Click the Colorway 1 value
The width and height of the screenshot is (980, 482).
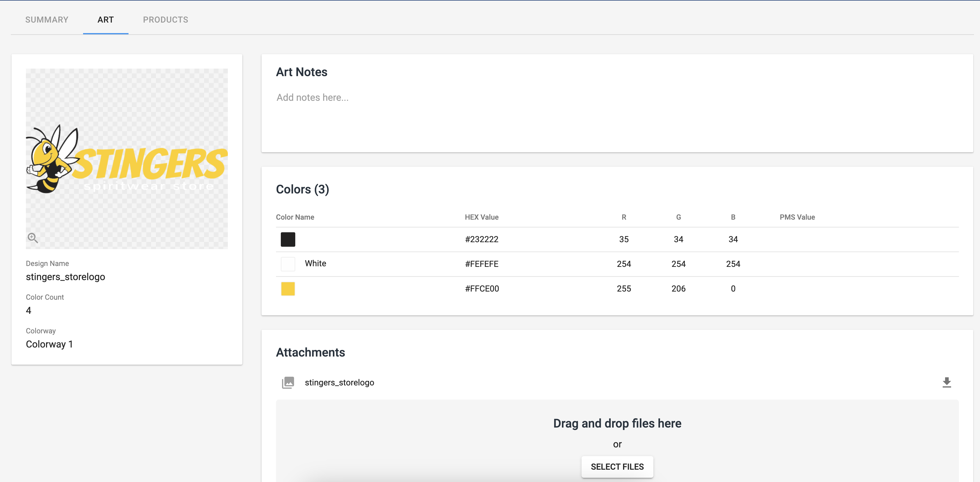point(49,344)
